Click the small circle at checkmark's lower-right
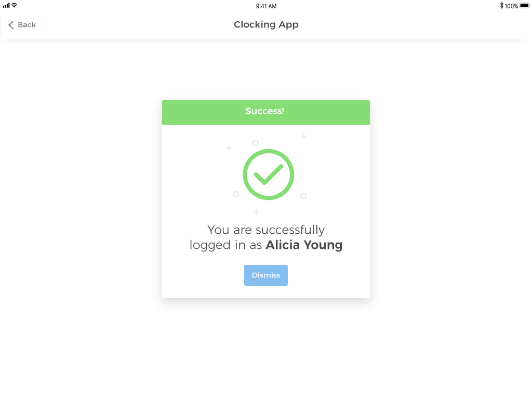The image size is (532, 399). (x=304, y=196)
